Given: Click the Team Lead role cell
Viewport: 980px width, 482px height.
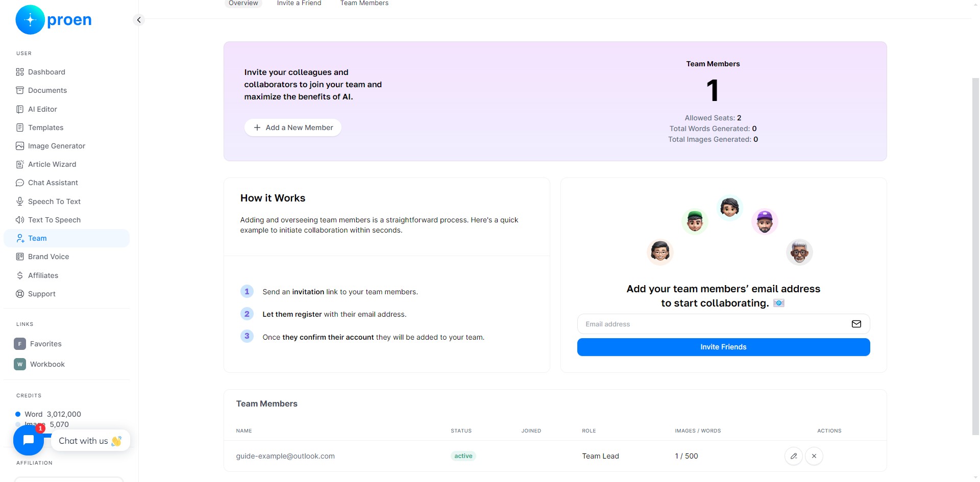Looking at the screenshot, I should [600, 456].
